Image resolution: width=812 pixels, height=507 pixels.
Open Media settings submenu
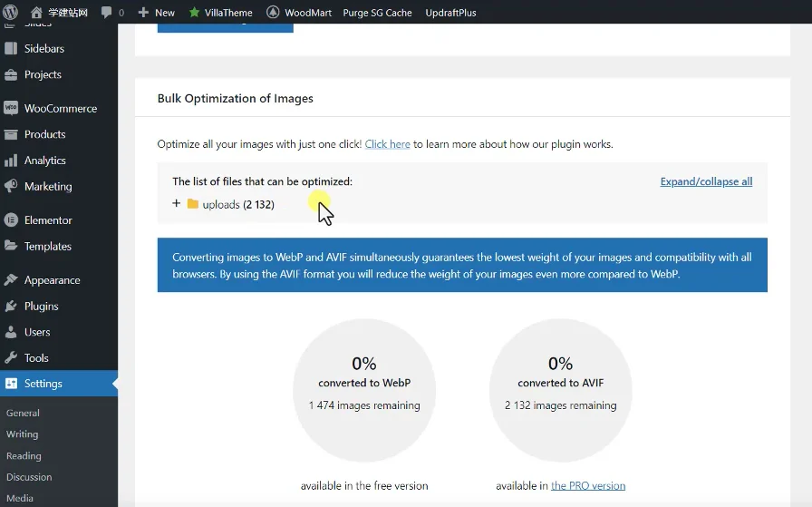coord(20,498)
